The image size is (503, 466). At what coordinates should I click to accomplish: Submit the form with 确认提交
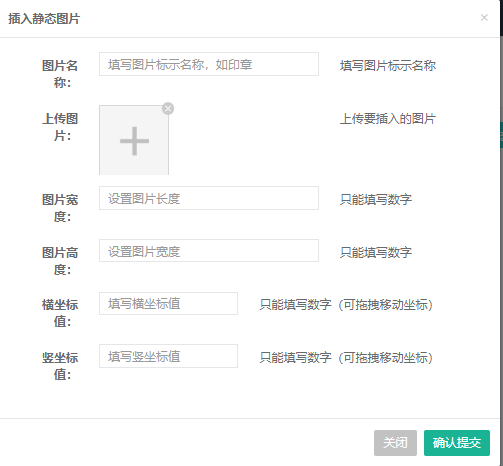[x=457, y=443]
